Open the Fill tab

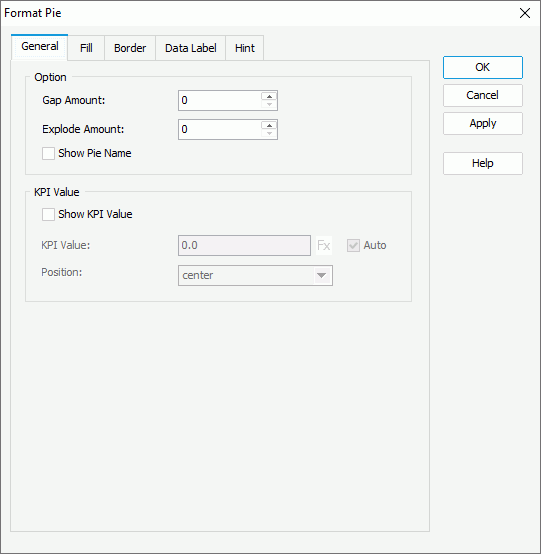[86, 48]
